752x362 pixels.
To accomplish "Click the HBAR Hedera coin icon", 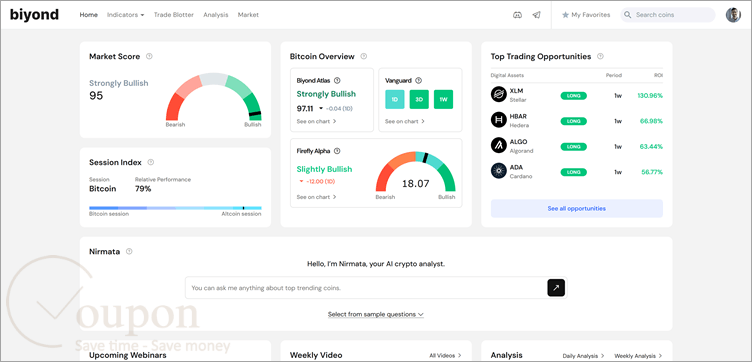I will pyautogui.click(x=499, y=120).
